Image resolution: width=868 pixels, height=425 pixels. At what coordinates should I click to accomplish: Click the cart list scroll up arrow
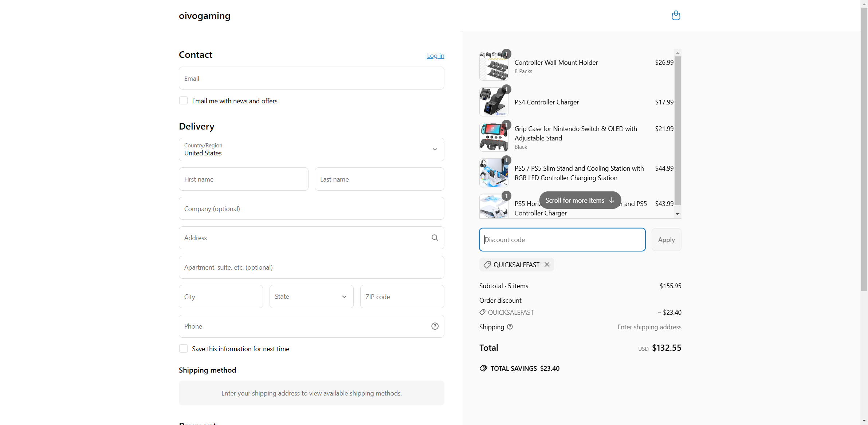(677, 53)
